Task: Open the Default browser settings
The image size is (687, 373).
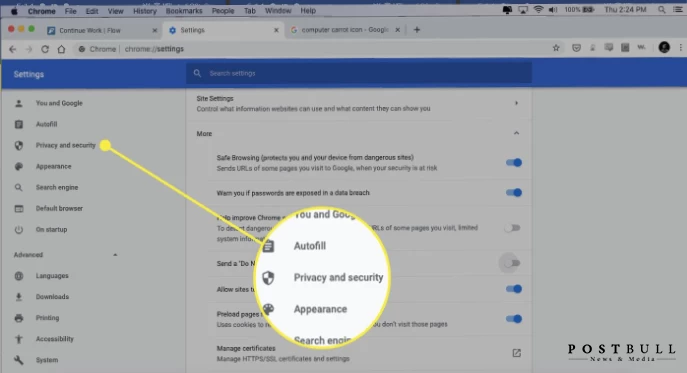Action: 59,209
